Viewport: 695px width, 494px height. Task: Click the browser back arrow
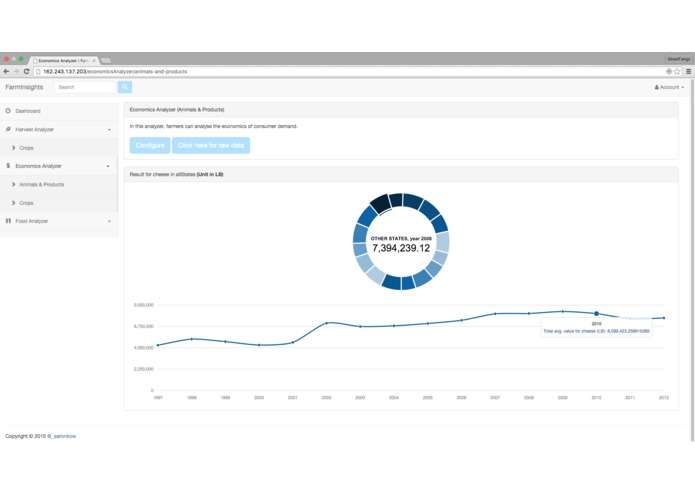tap(6, 71)
